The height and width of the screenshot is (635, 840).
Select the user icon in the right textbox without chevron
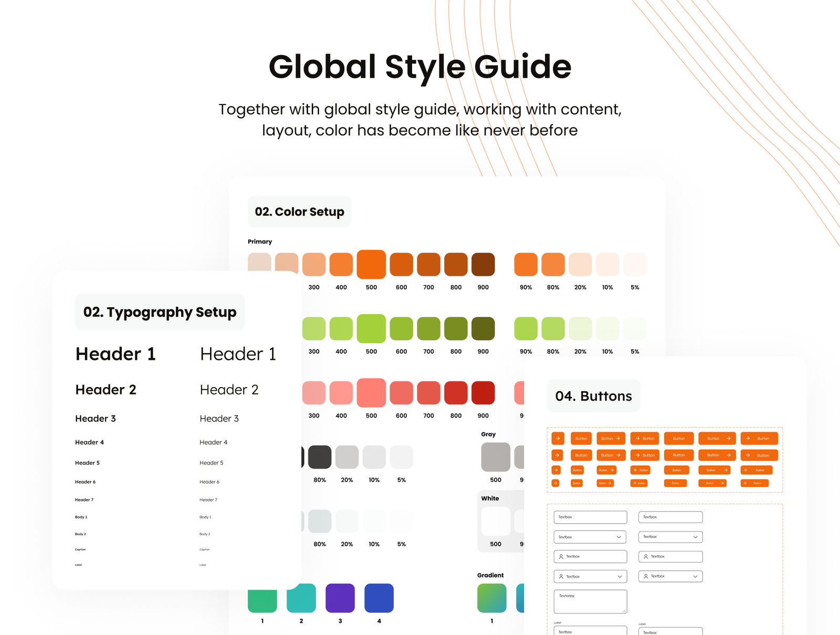[646, 556]
